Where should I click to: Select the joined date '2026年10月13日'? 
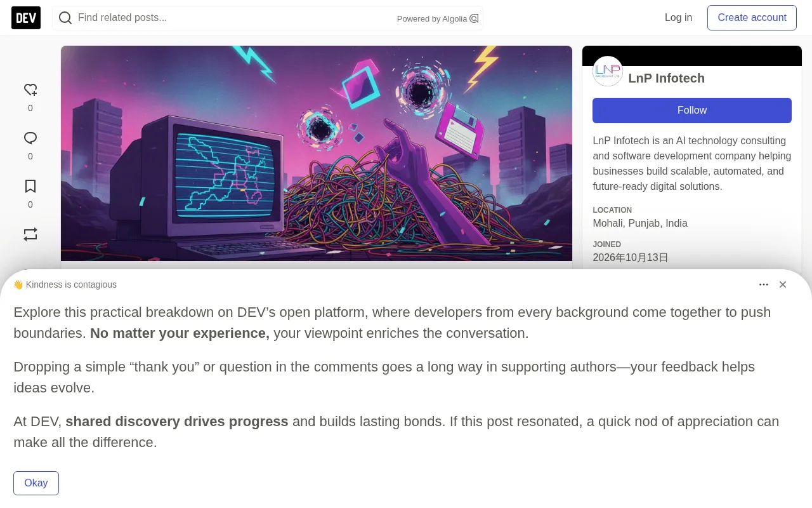coord(631,258)
